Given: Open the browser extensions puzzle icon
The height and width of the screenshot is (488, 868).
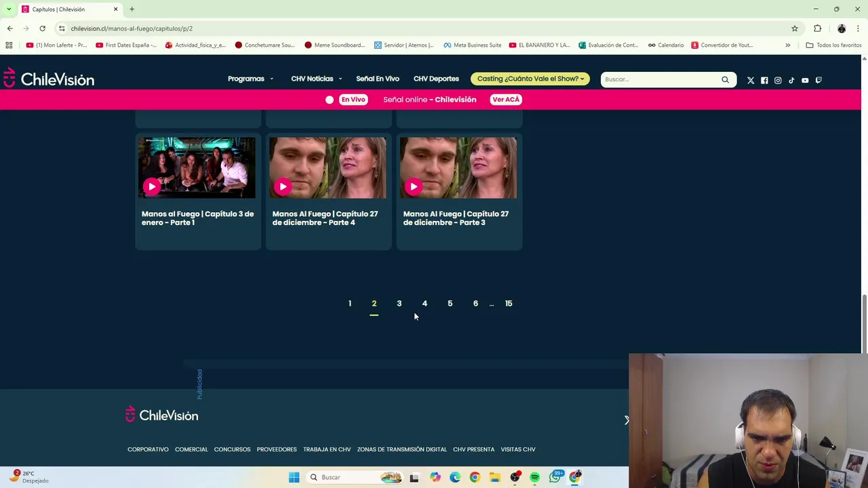Looking at the screenshot, I should pos(817,28).
